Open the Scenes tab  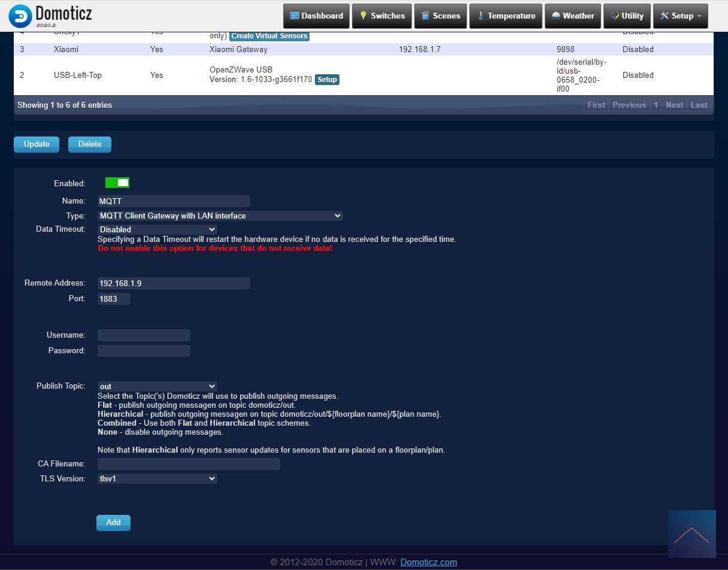pyautogui.click(x=441, y=16)
